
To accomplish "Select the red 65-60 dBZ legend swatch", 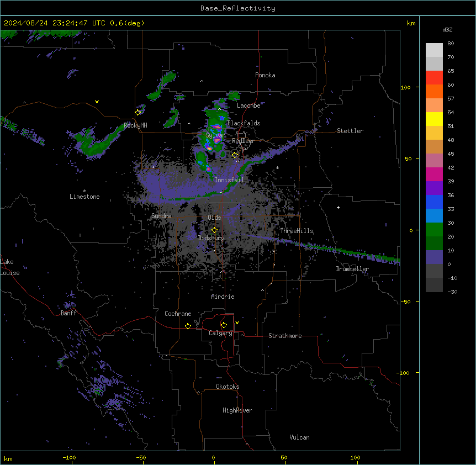I will [x=434, y=78].
